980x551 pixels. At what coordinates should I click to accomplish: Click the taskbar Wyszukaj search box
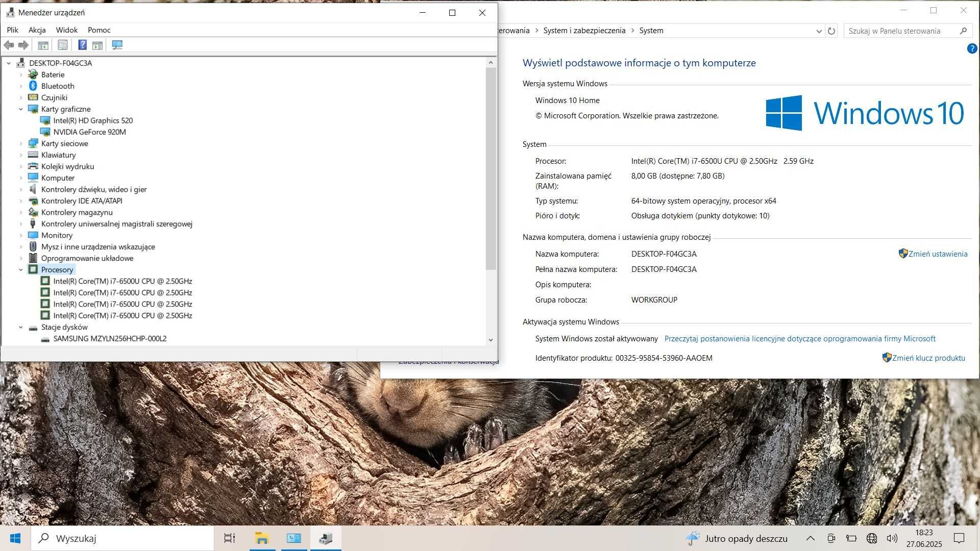pyautogui.click(x=123, y=538)
